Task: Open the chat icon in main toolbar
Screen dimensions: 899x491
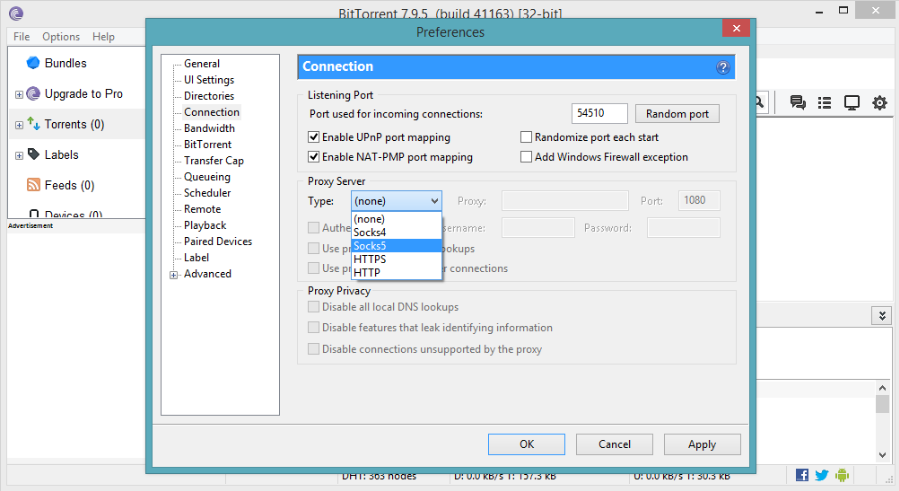Action: pos(798,102)
